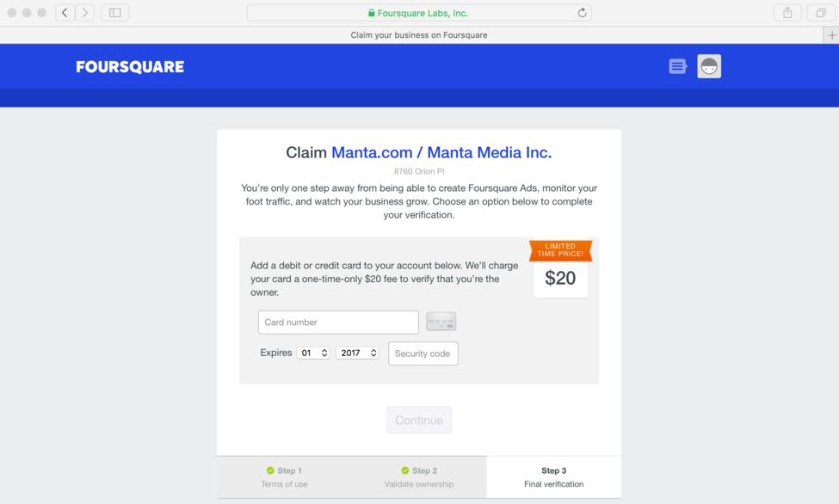Focus the Card number field
Image resolution: width=839 pixels, height=504 pixels.
(338, 322)
